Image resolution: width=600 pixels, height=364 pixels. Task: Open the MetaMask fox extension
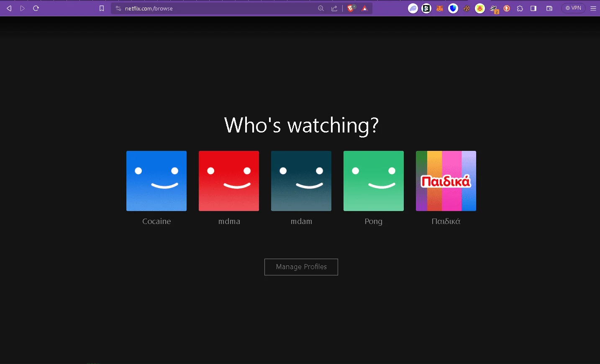point(440,8)
